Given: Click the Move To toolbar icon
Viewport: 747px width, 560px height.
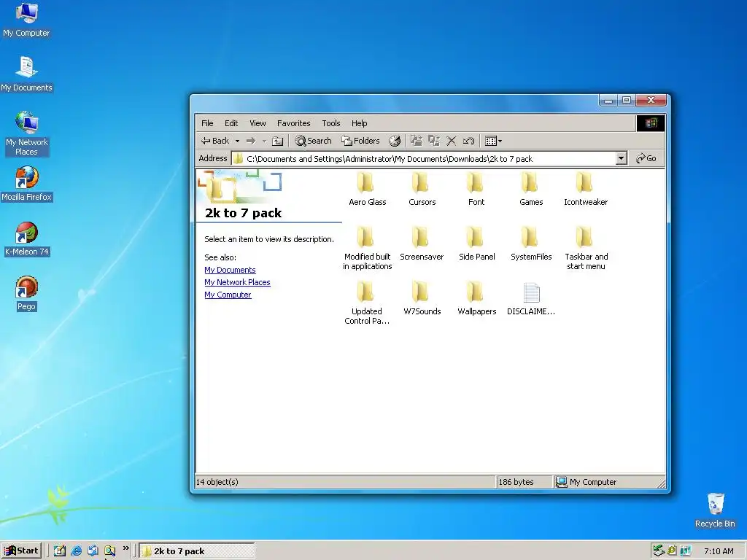Looking at the screenshot, I should pyautogui.click(x=417, y=141).
